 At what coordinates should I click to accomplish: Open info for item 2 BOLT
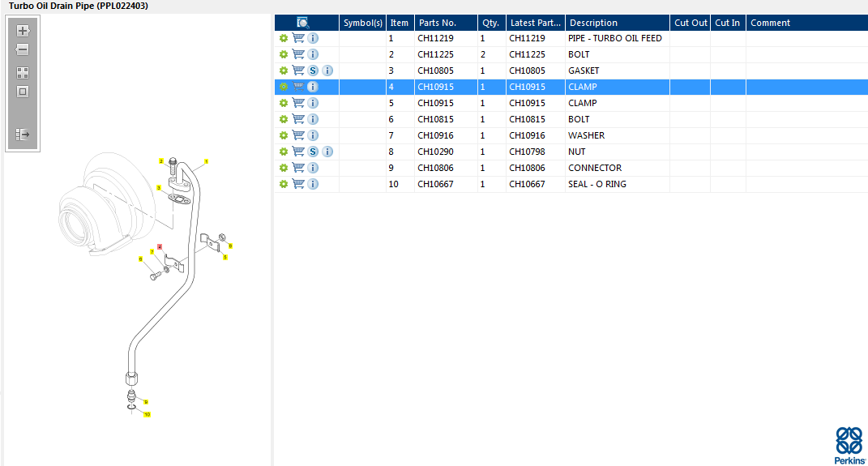click(313, 54)
